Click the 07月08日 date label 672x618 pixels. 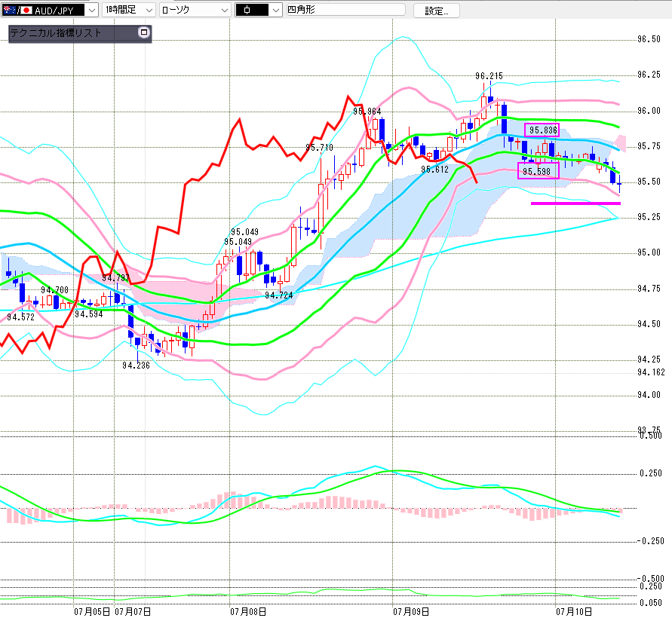coord(247,611)
